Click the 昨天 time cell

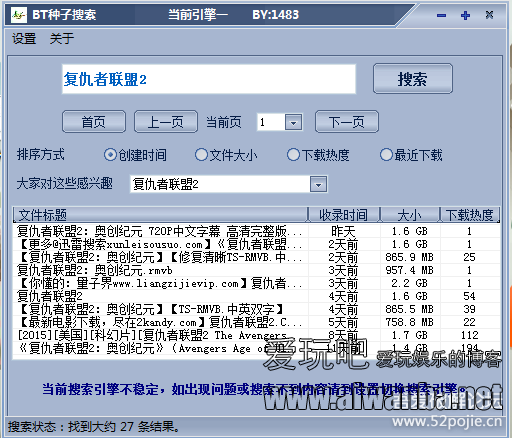coord(343,231)
